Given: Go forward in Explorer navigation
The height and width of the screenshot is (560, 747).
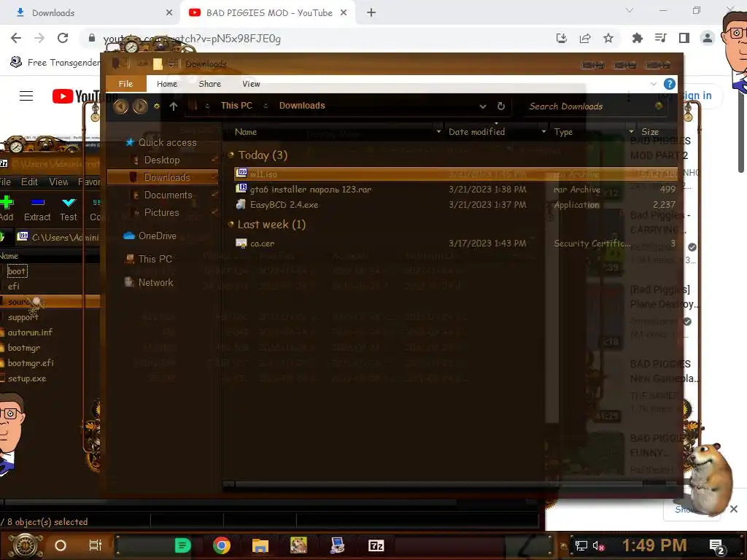Looking at the screenshot, I should pos(139,106).
